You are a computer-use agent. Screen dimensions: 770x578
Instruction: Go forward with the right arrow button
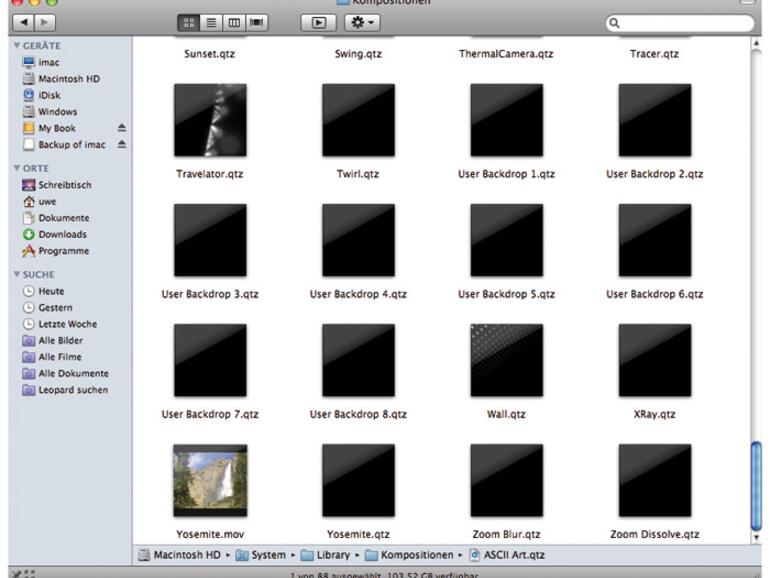[x=46, y=21]
